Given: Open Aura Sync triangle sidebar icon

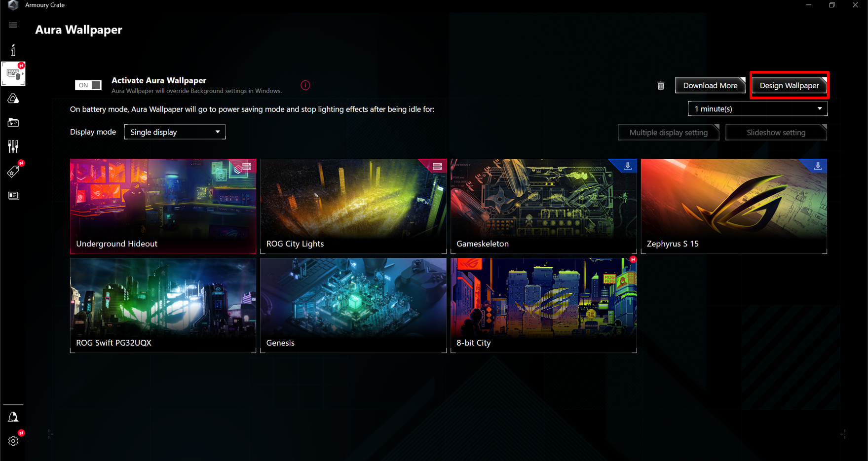Looking at the screenshot, I should point(13,99).
